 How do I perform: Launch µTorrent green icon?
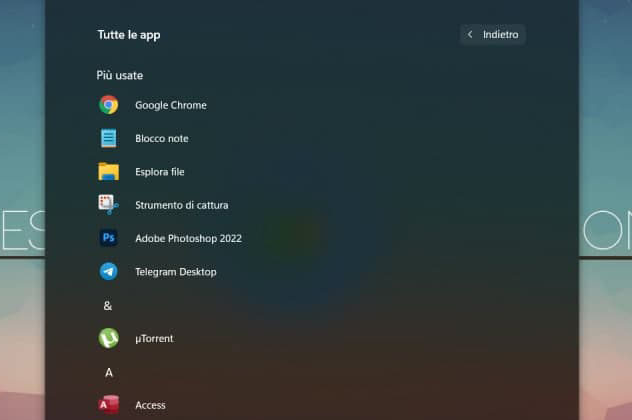coord(108,338)
